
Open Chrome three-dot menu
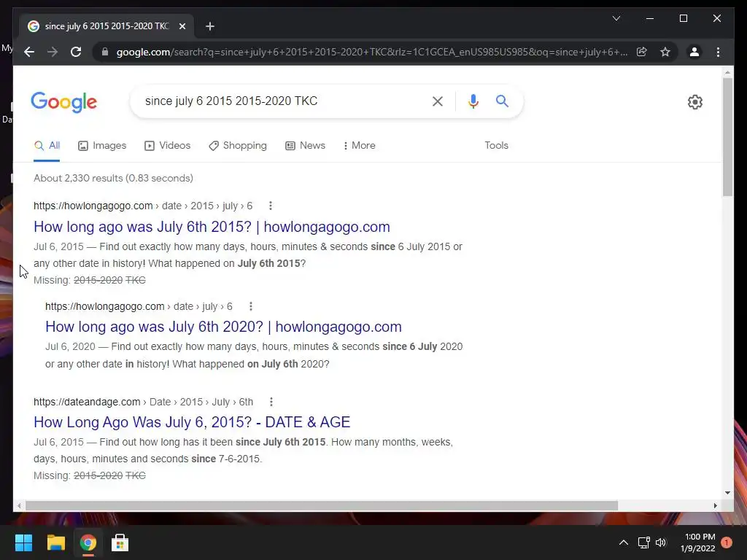(x=718, y=52)
